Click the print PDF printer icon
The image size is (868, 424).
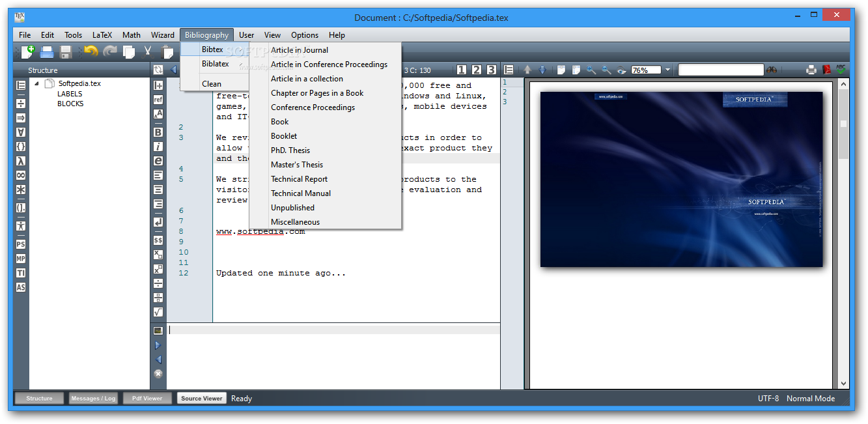pyautogui.click(x=811, y=70)
